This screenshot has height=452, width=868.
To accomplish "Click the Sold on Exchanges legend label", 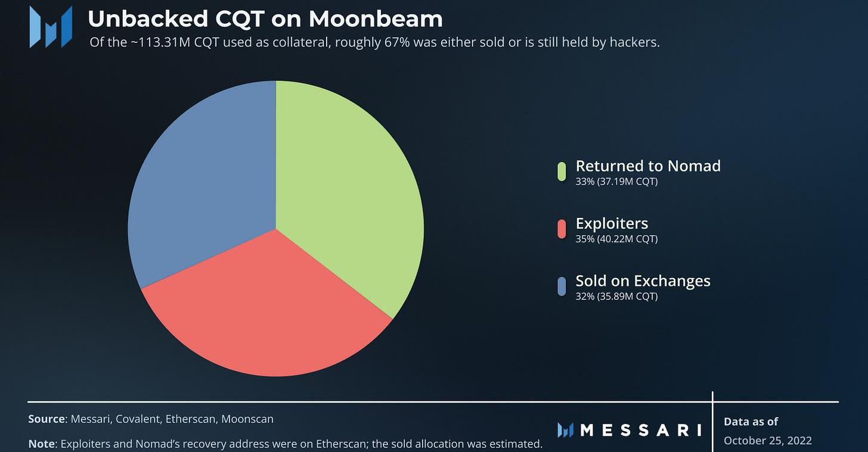I will [x=643, y=280].
